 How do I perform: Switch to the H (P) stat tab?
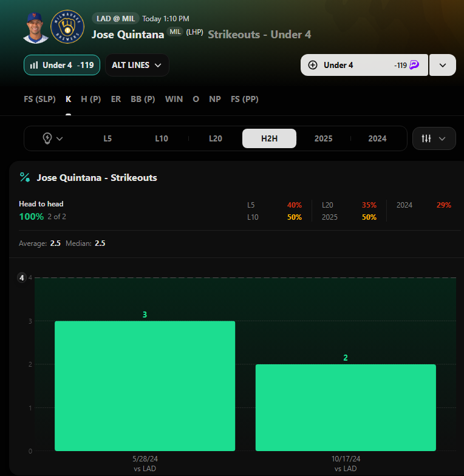91,99
